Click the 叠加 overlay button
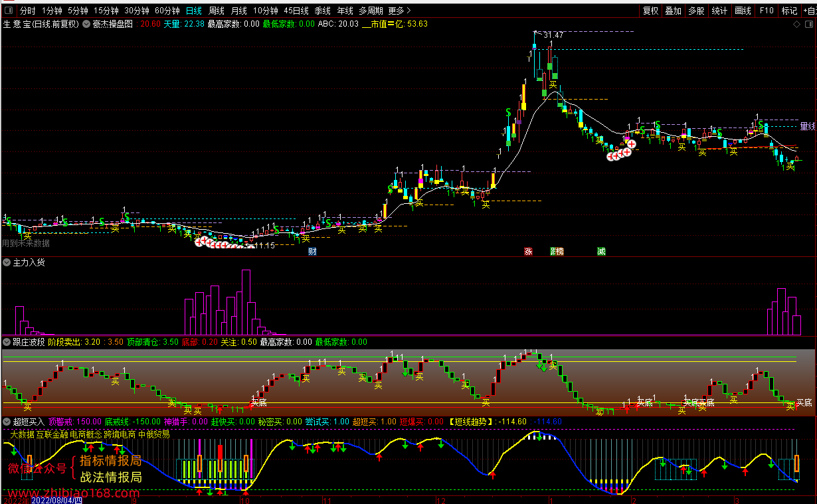The width and height of the screenshot is (817, 504). 674,11
